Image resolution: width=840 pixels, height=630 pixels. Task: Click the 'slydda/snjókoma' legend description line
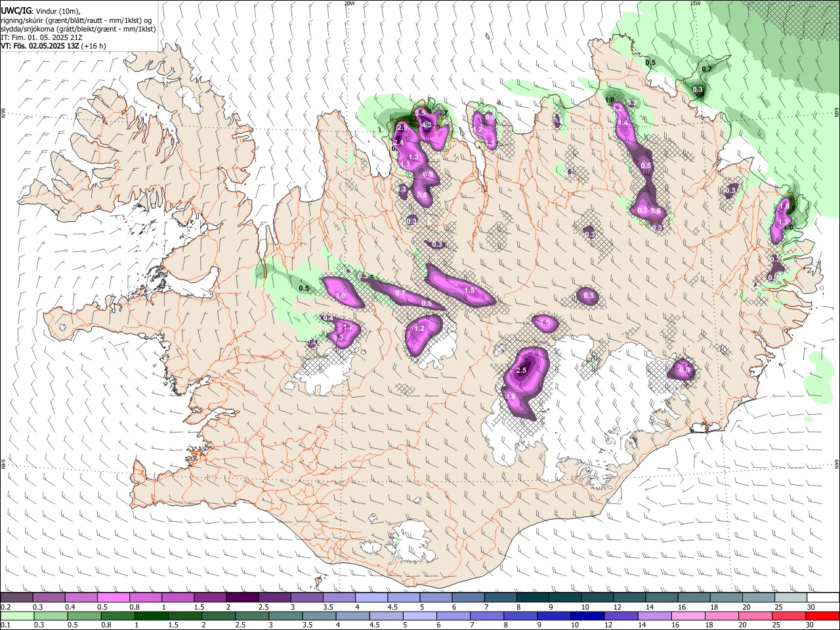coord(78,29)
